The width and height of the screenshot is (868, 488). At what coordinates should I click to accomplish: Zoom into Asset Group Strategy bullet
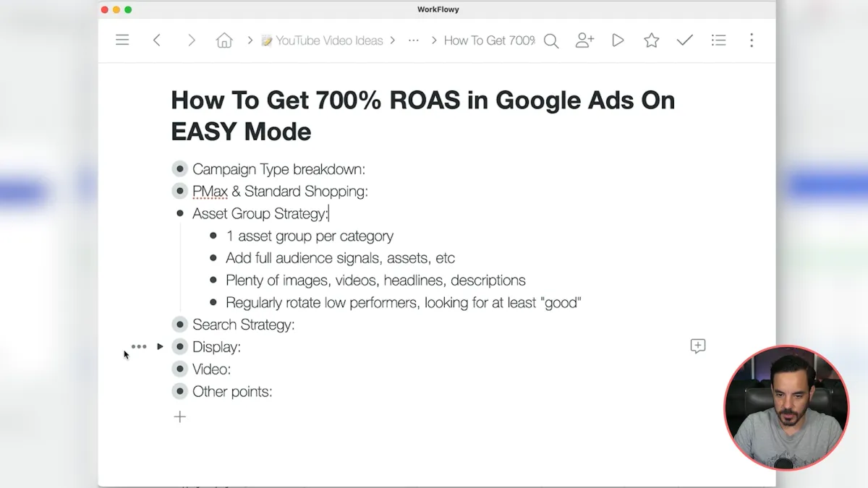click(x=180, y=213)
